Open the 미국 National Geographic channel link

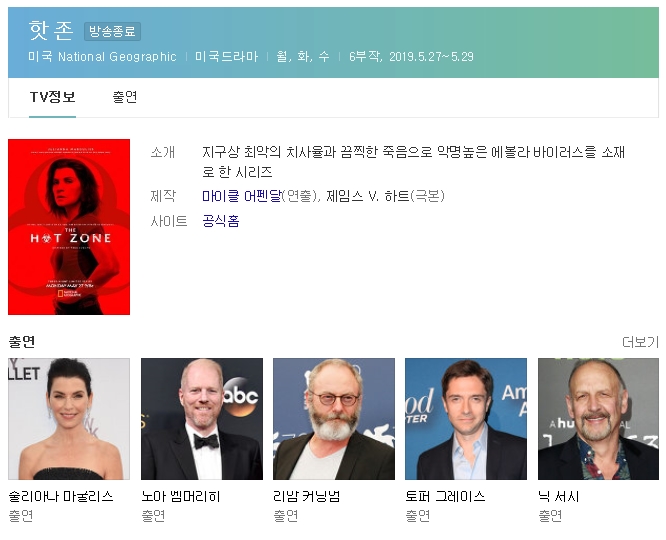click(x=102, y=57)
